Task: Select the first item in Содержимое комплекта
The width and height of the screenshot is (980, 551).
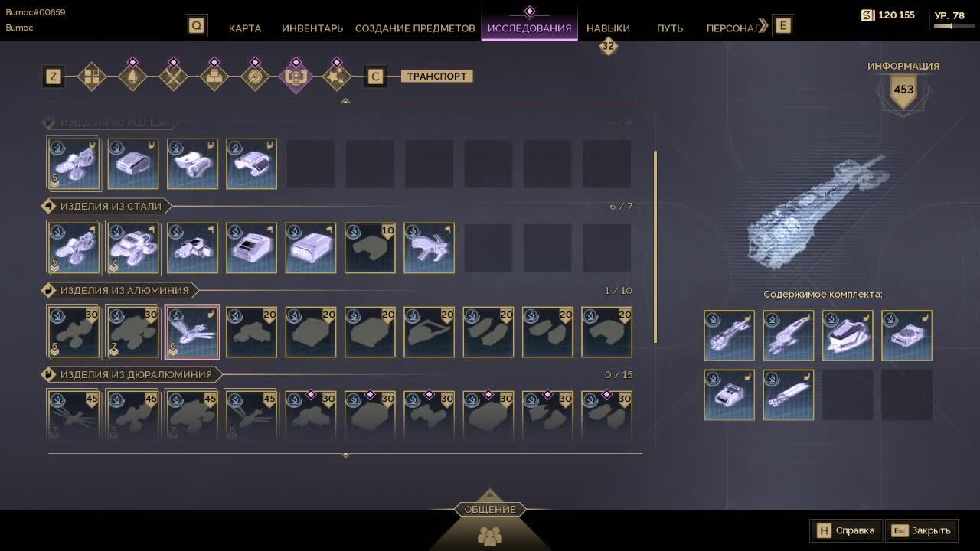Action: pyautogui.click(x=729, y=335)
